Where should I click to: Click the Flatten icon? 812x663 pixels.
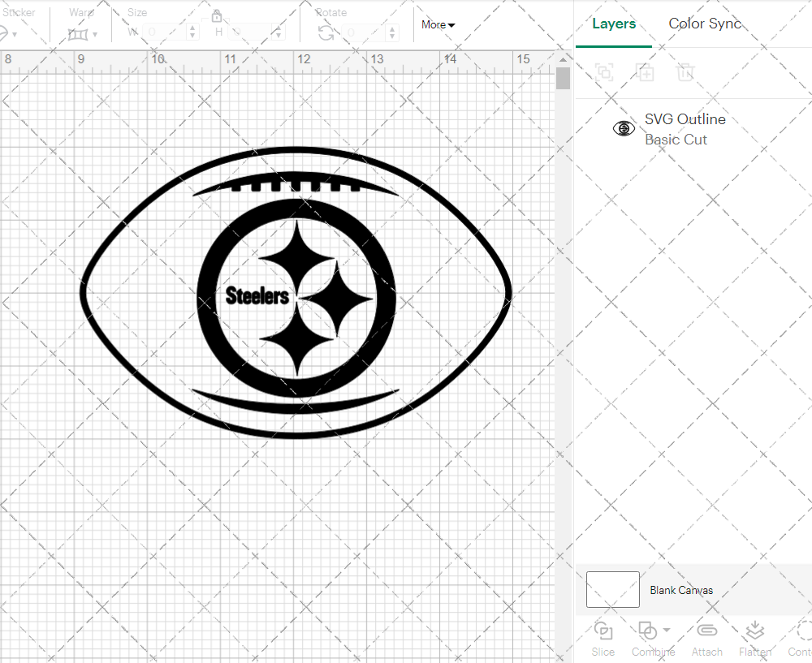pos(754,631)
